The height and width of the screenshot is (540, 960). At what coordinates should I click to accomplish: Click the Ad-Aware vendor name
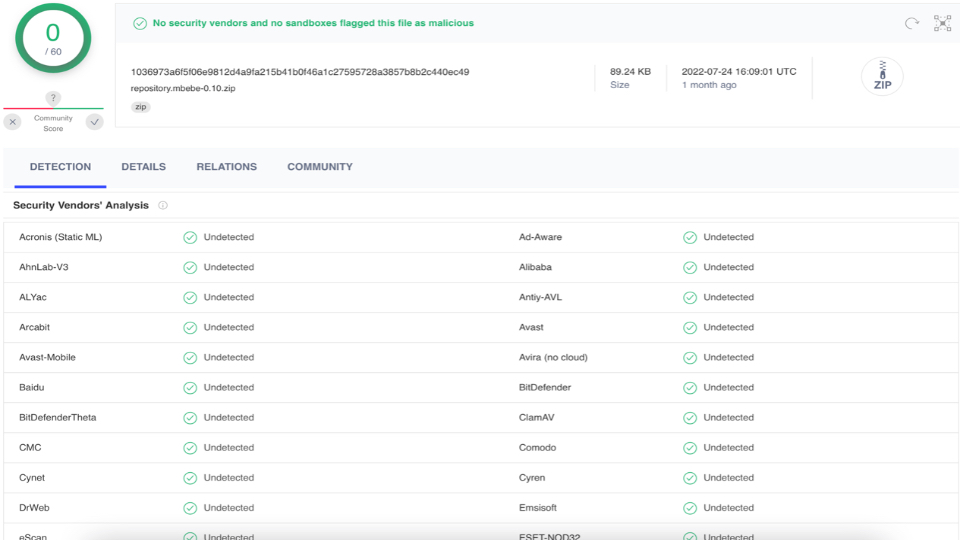pyautogui.click(x=540, y=237)
